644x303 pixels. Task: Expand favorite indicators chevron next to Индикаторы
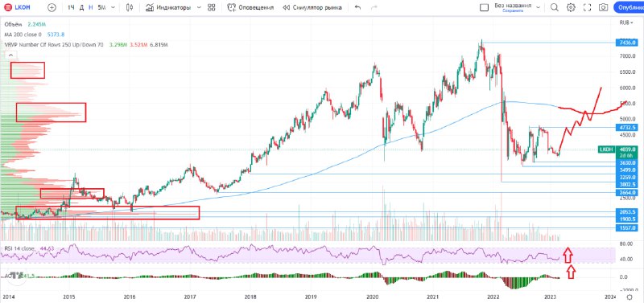tap(199, 7)
